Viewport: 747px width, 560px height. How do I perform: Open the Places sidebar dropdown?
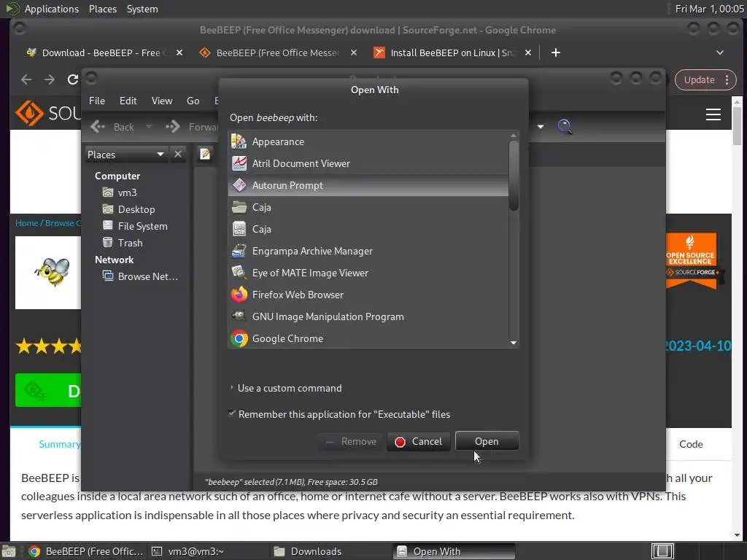pos(126,155)
